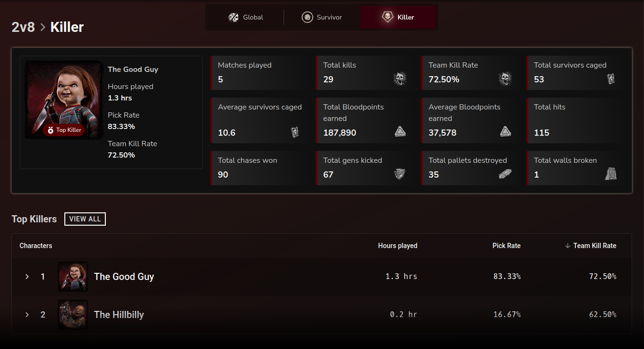Image resolution: width=644 pixels, height=349 pixels.
Task: Click the skull icon in Team Kill Rate card
Action: click(505, 79)
